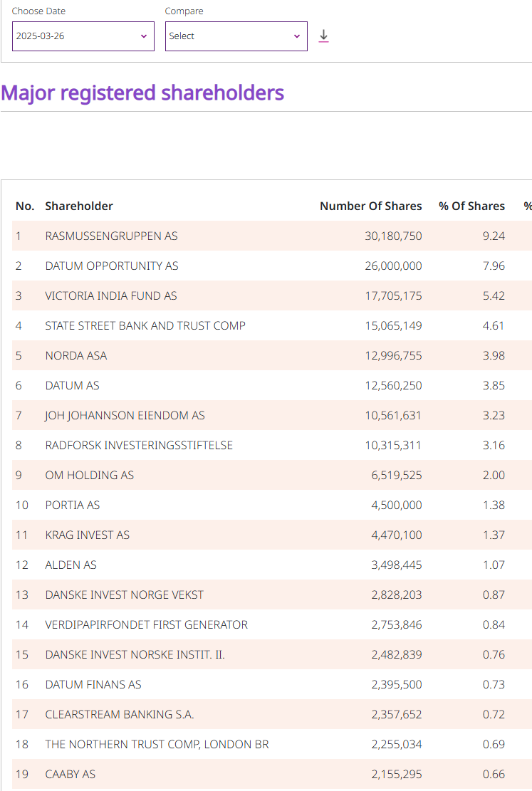Image resolution: width=532 pixels, height=791 pixels.
Task: Click share count 2,753,846
Action: pyautogui.click(x=397, y=624)
